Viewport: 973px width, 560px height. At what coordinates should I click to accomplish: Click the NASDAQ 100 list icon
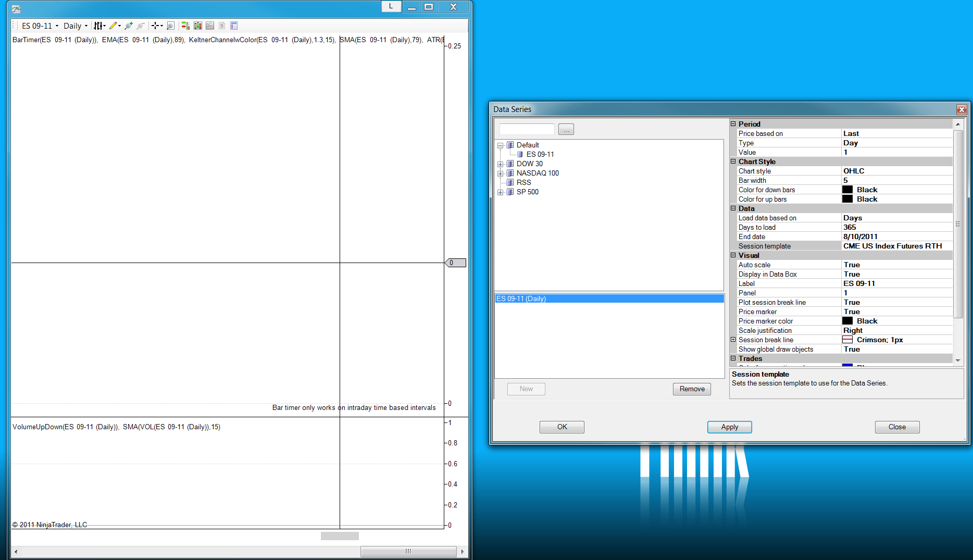(x=510, y=173)
